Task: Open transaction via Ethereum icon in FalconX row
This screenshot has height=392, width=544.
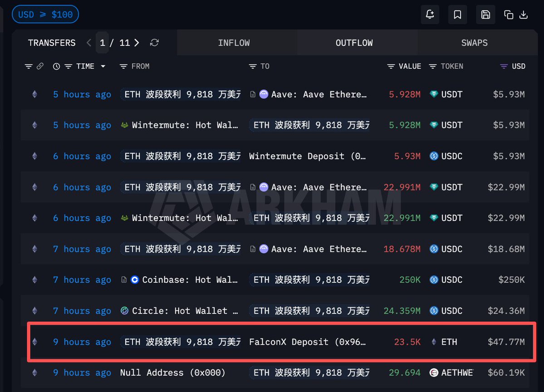Action: pyautogui.click(x=34, y=342)
